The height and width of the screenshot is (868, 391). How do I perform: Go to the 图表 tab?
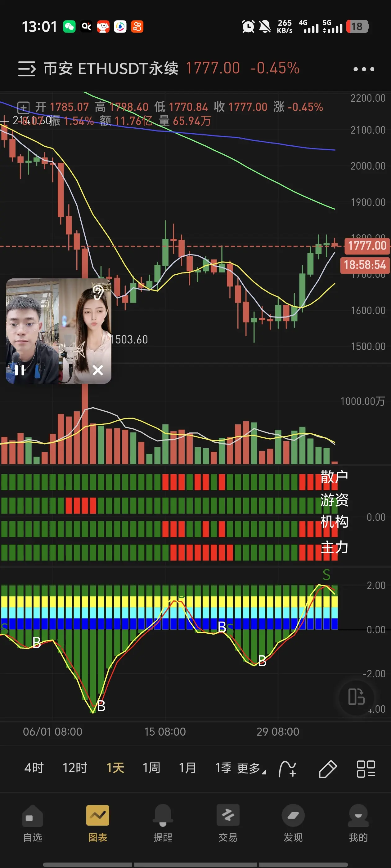97,823
